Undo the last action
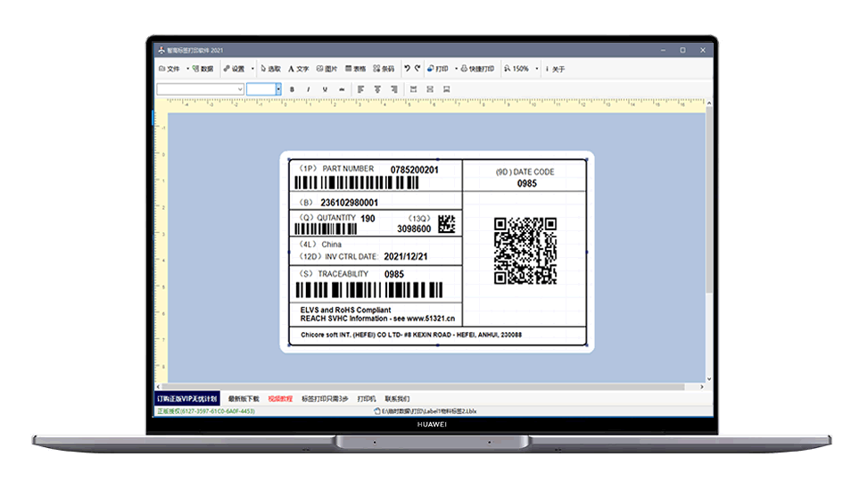The height and width of the screenshot is (490, 868). click(407, 68)
